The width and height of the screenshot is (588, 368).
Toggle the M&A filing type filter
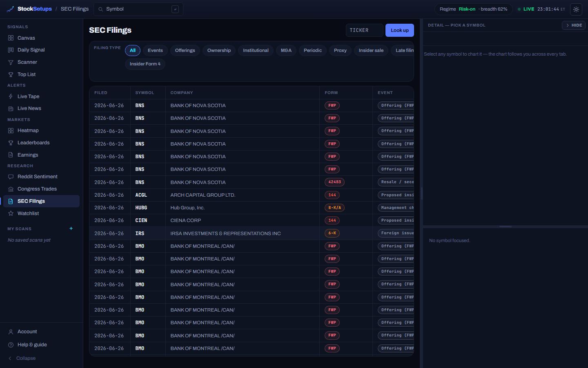[286, 50]
